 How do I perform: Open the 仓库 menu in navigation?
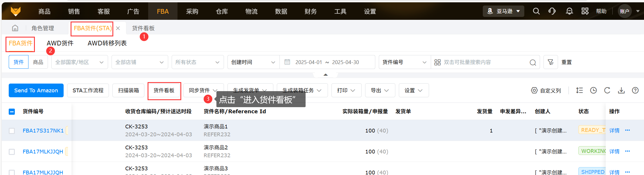click(222, 11)
